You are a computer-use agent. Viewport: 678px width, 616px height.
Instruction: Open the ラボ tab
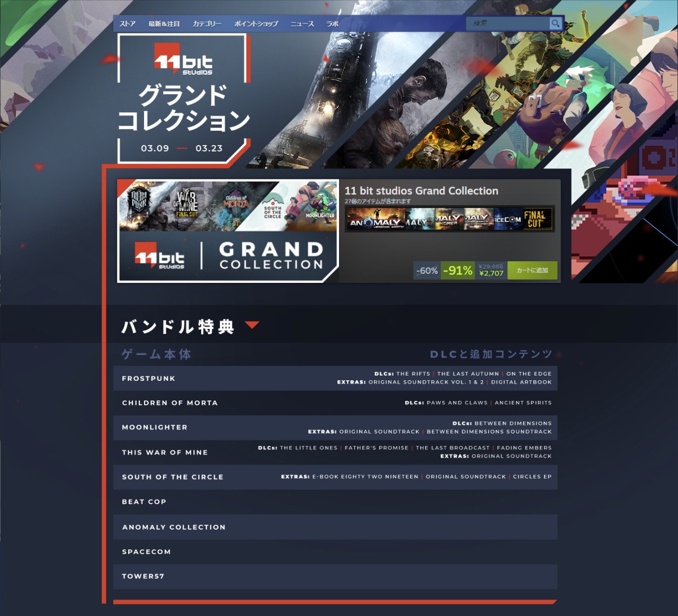pyautogui.click(x=332, y=24)
